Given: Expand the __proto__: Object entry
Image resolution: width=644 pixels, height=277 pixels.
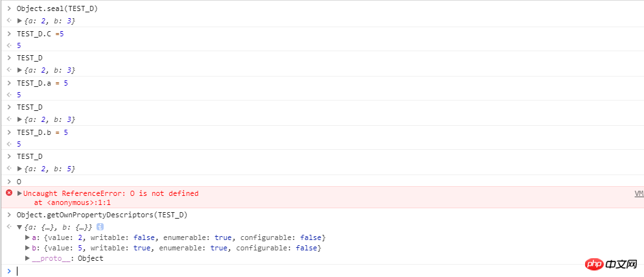Looking at the screenshot, I should click(27, 258).
